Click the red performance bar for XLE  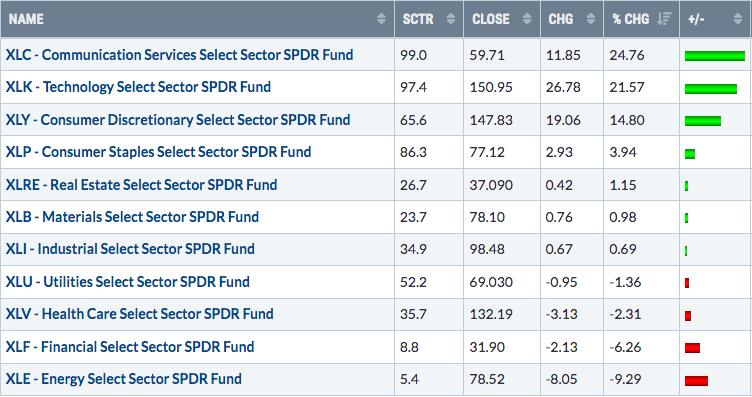click(696, 381)
